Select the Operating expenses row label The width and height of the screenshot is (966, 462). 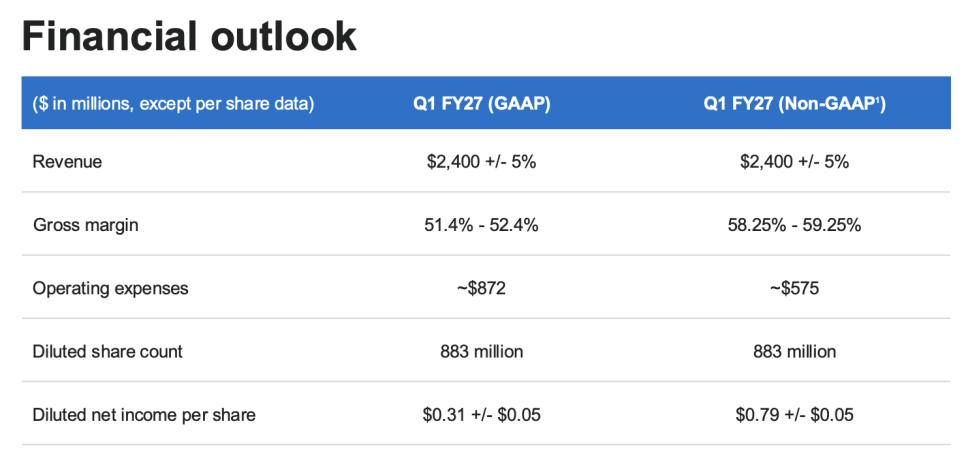[110, 288]
